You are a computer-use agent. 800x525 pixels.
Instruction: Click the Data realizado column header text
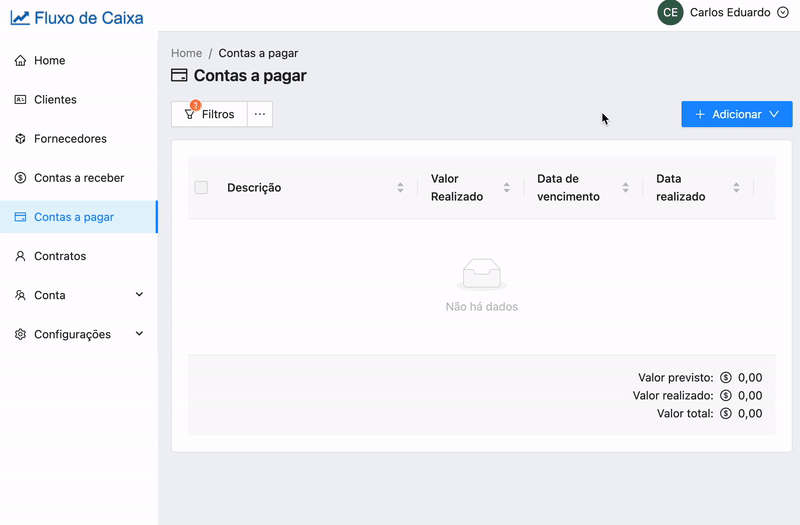click(681, 188)
